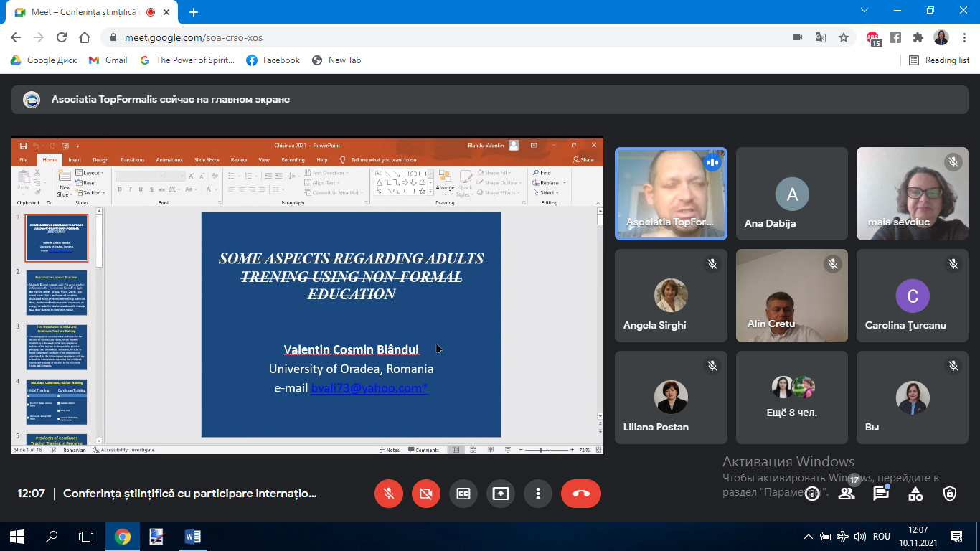Viewport: 980px width, 551px height.
Task: Open host controls shield lock icon
Action: [950, 494]
